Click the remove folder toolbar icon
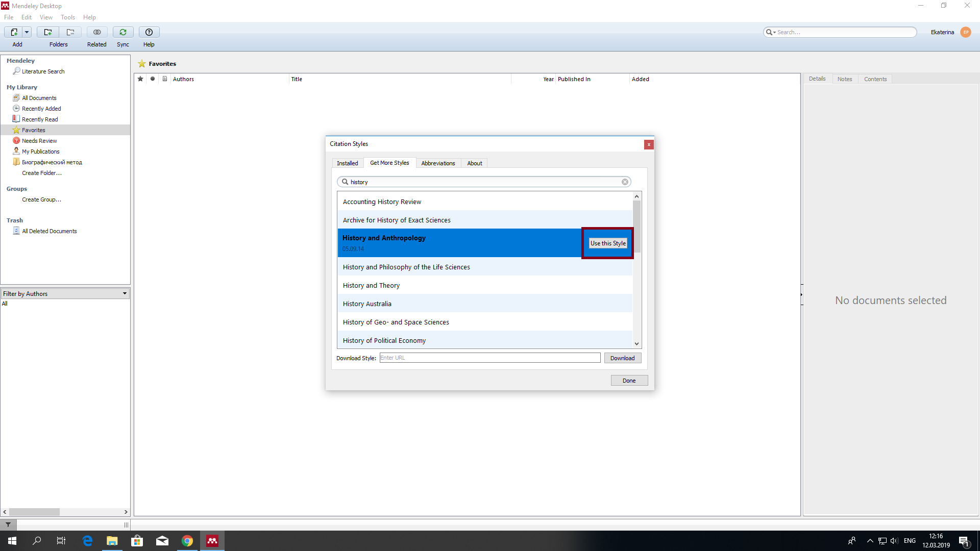 pos(70,32)
